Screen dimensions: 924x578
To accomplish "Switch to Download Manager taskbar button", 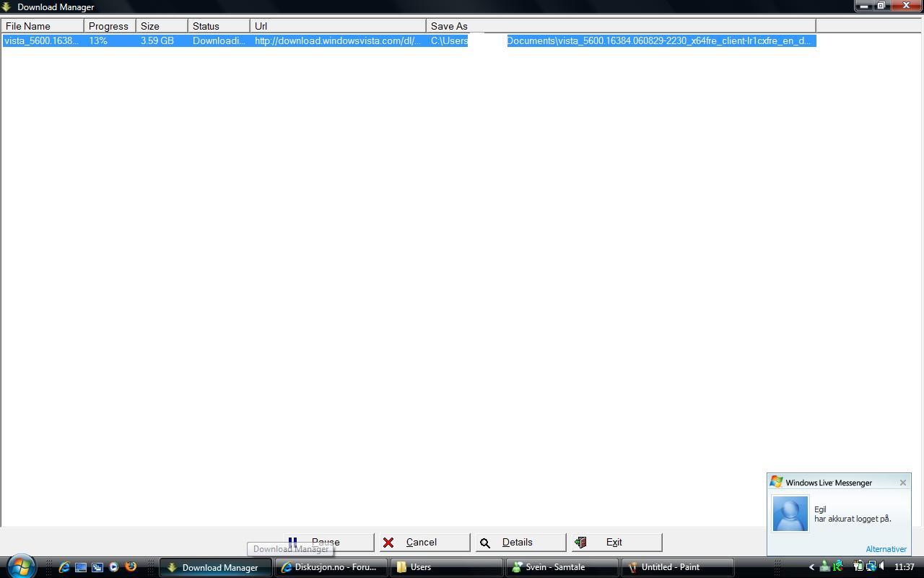I will tap(215, 567).
